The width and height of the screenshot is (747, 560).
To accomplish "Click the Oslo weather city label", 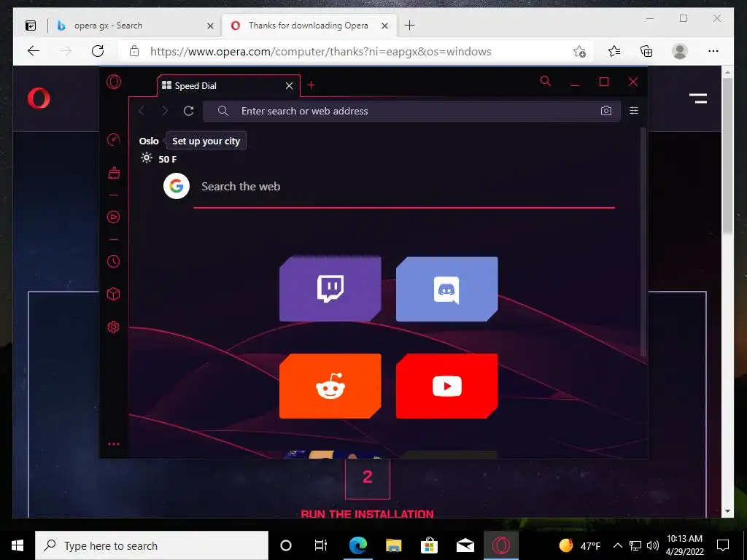I will pyautogui.click(x=149, y=141).
